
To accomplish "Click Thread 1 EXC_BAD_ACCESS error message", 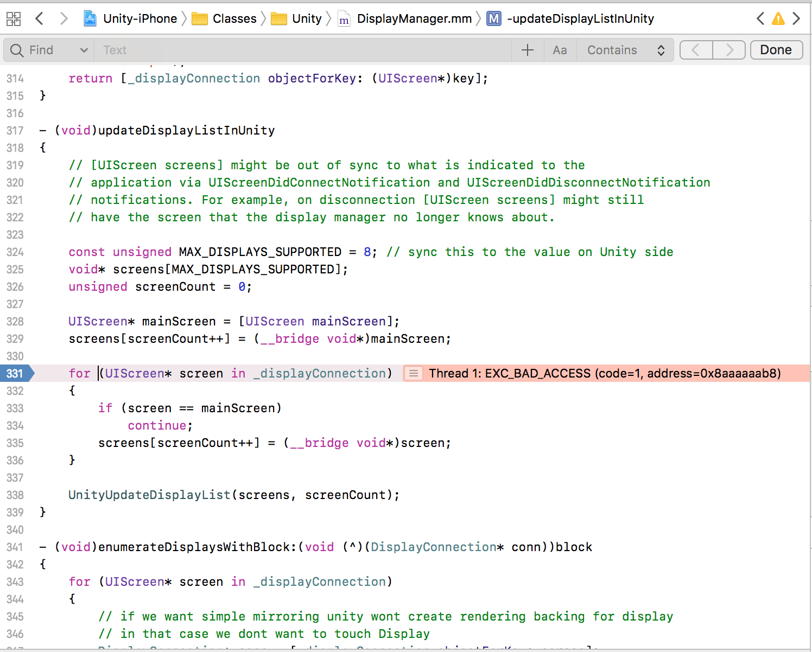I will click(605, 373).
